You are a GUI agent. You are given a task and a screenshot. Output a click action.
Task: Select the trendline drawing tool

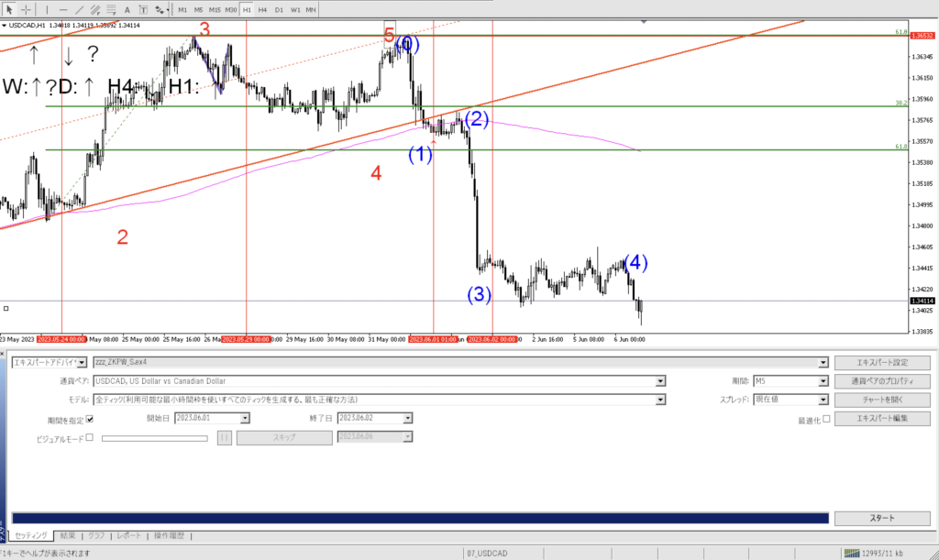click(x=81, y=9)
